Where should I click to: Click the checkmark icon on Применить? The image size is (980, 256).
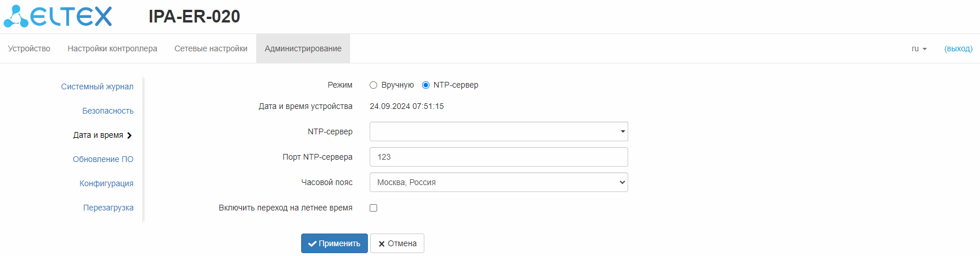pos(312,244)
